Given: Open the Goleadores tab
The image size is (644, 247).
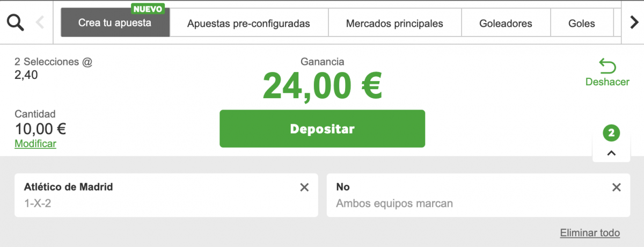Looking at the screenshot, I should pos(506,23).
